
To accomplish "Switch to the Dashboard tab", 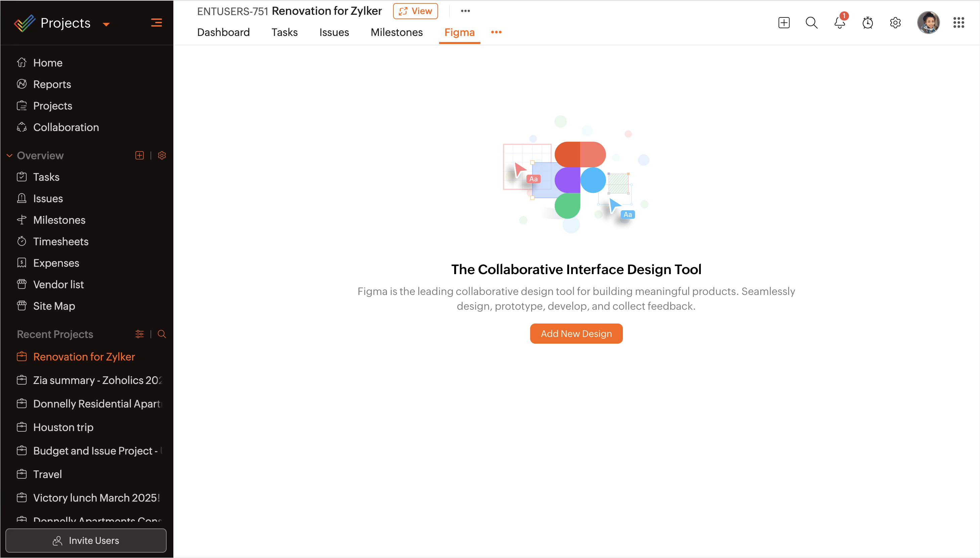I will click(223, 32).
